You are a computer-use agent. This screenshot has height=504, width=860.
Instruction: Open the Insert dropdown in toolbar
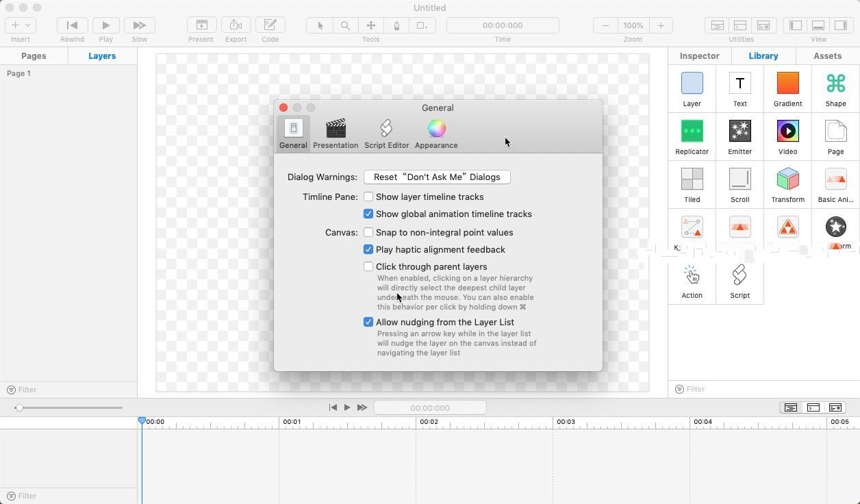point(21,25)
